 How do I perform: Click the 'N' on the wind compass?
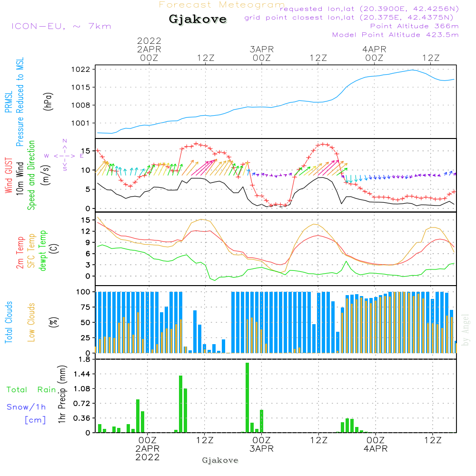point(65,141)
